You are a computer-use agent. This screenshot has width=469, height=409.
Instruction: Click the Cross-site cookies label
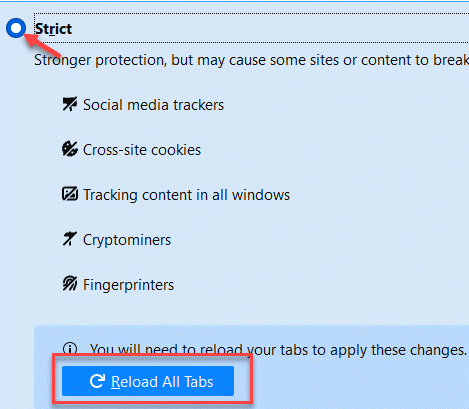[x=142, y=150]
